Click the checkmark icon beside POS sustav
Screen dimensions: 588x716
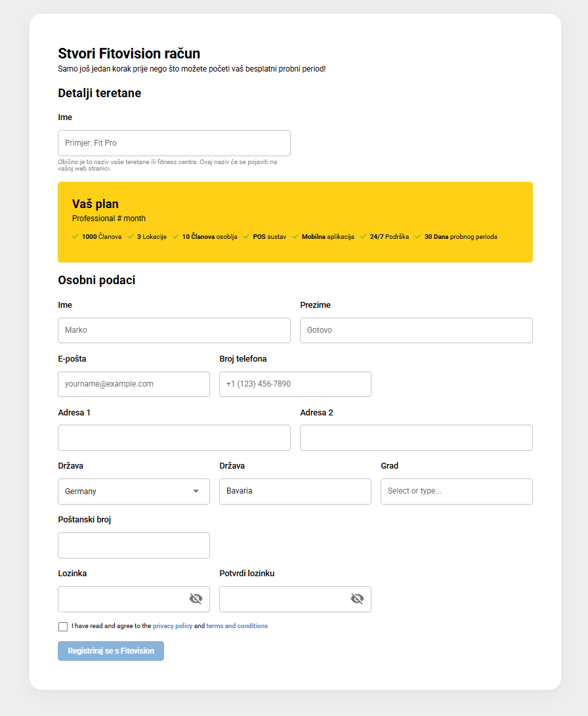click(x=247, y=236)
